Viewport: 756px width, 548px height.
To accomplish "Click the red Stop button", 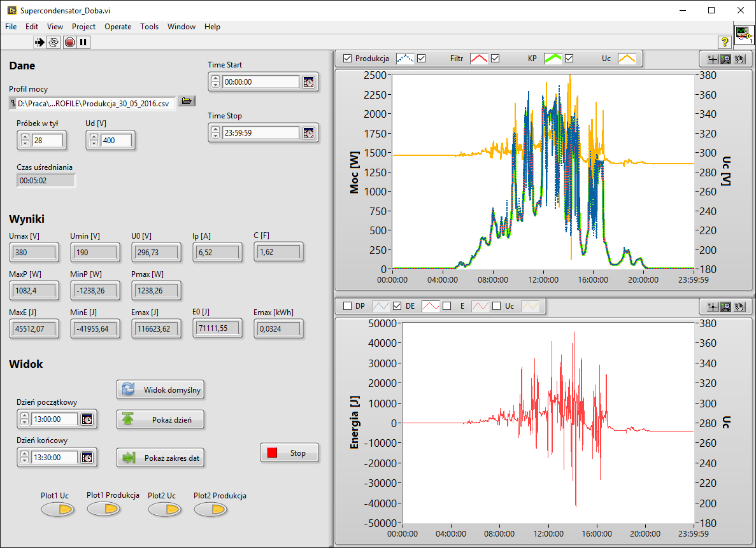I will click(290, 453).
